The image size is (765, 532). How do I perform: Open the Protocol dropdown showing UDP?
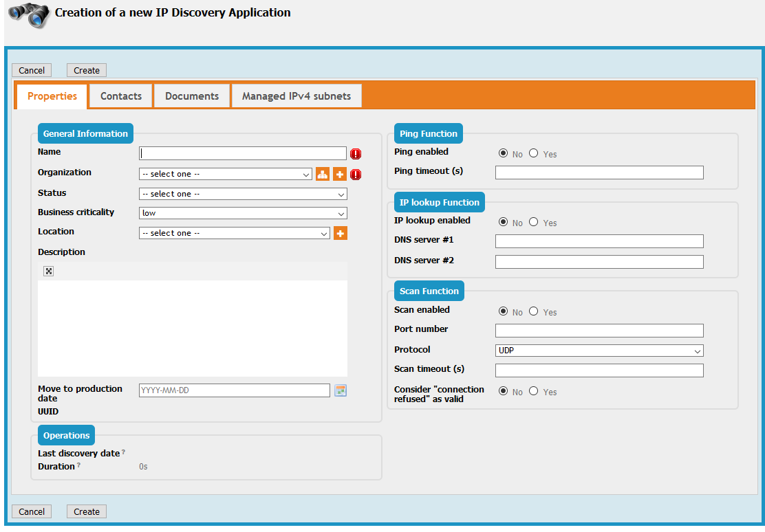pos(599,351)
